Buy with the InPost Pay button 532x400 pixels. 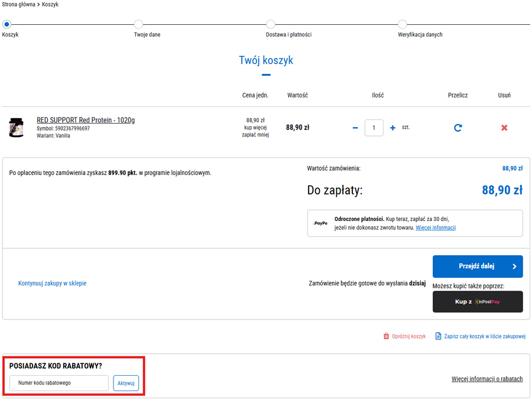[478, 301]
